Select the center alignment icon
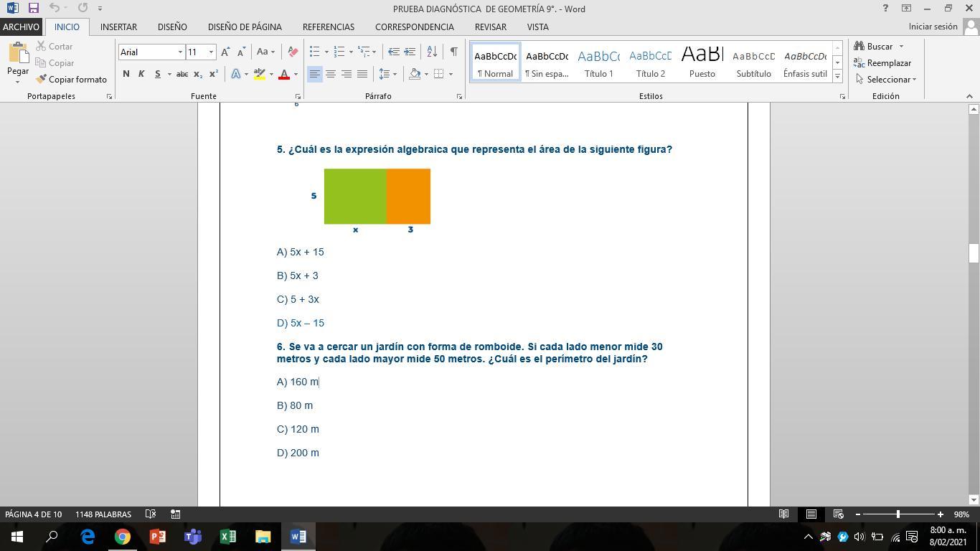The width and height of the screenshot is (980, 551). click(331, 73)
